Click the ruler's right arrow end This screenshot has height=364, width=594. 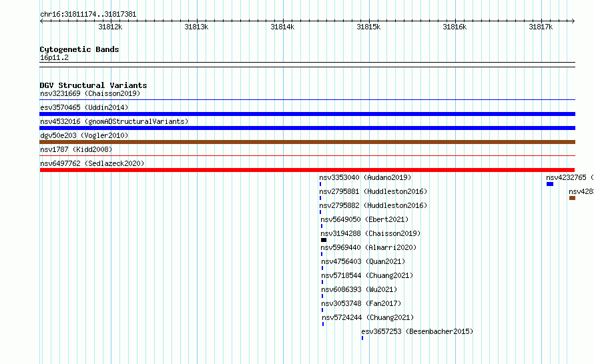pos(573,21)
